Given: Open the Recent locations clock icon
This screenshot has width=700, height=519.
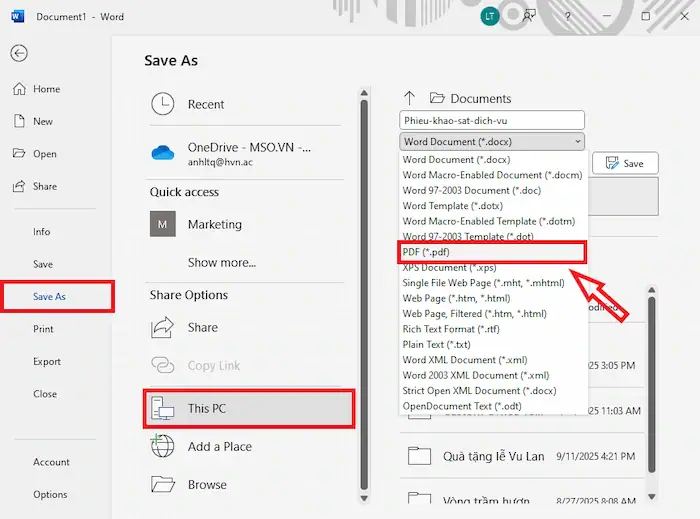Looking at the screenshot, I should click(x=162, y=104).
